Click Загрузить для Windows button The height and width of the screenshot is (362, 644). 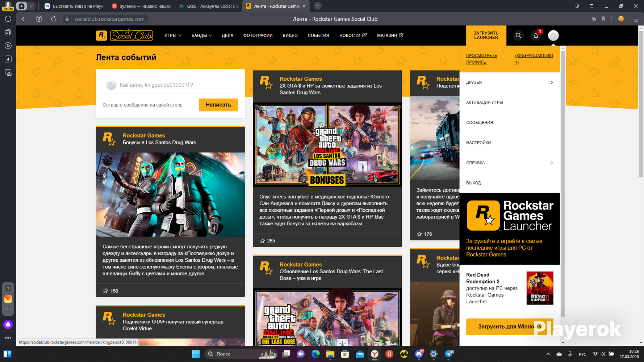pos(510,327)
